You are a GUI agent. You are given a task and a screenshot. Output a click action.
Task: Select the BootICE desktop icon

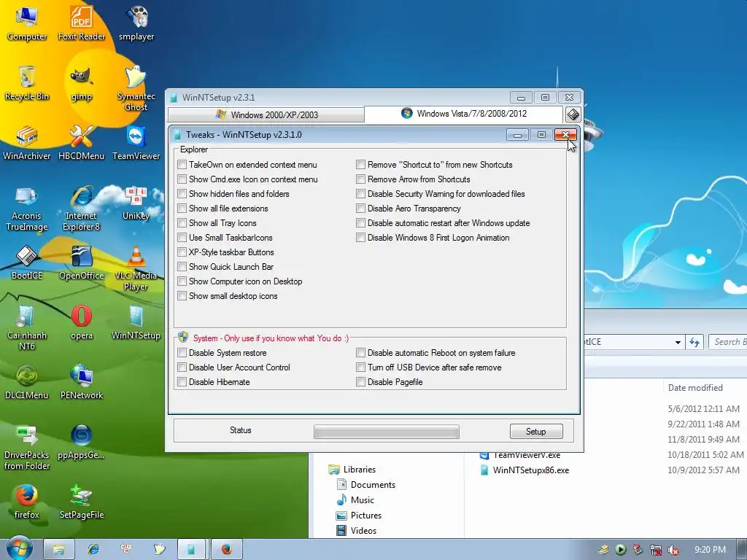[27, 262]
